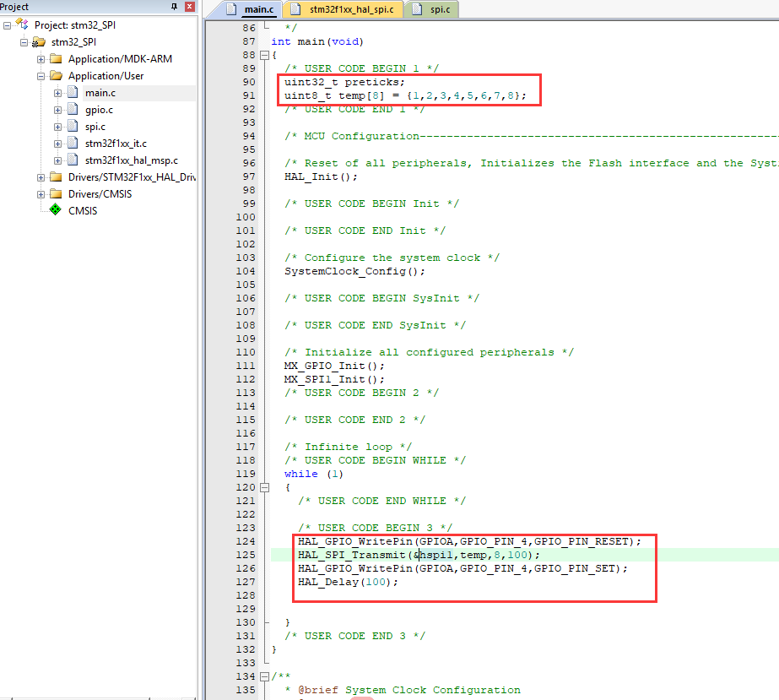Click the document icon on the spi.c tab

[416, 11]
